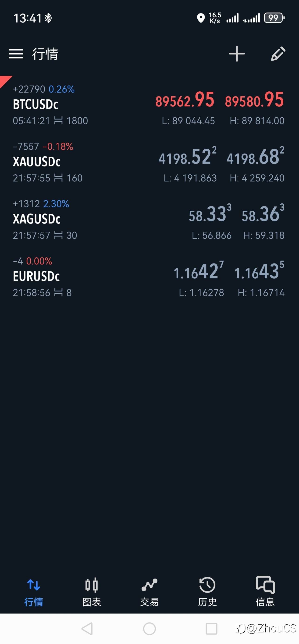Image resolution: width=299 pixels, height=644 pixels.
Task: Open the hamburger side menu
Action: pyautogui.click(x=16, y=54)
